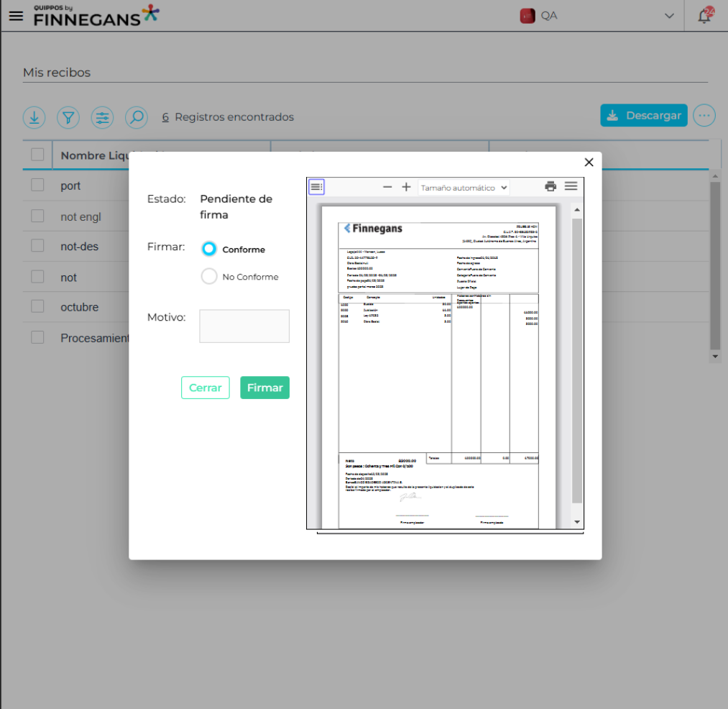Screen dimensions: 728x709
Task: Zoom in the PDF with plus
Action: 406,187
